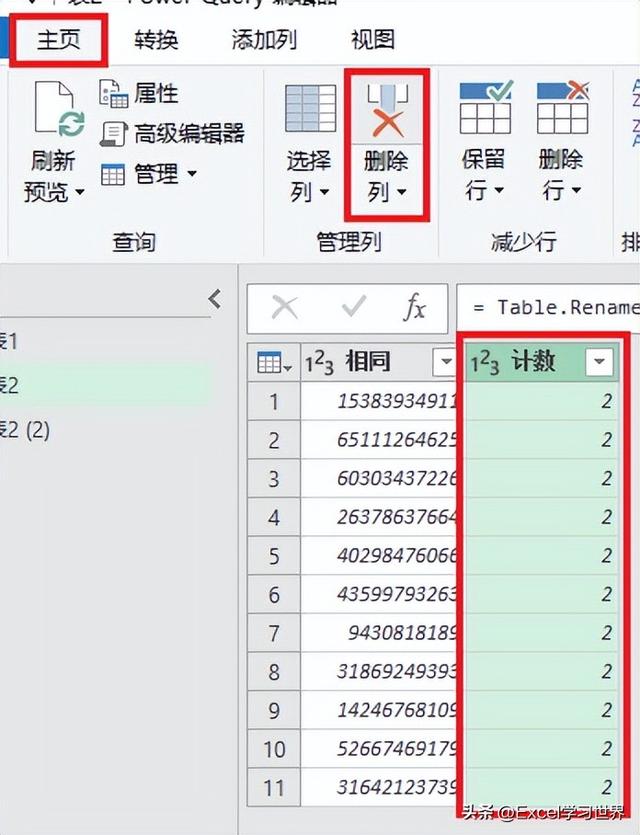Confirm the formula with the checkmark icon
640x835 pixels.
pyautogui.click(x=354, y=306)
